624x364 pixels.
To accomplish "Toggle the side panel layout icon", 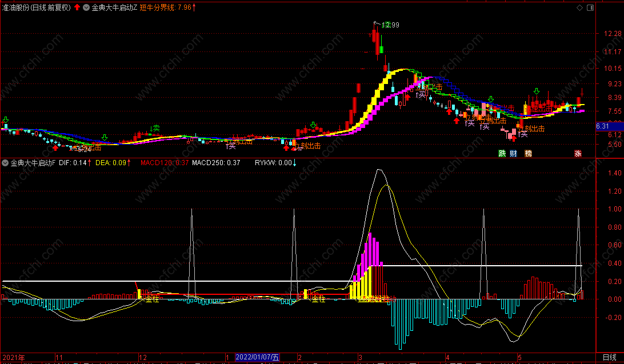I will (590, 7).
